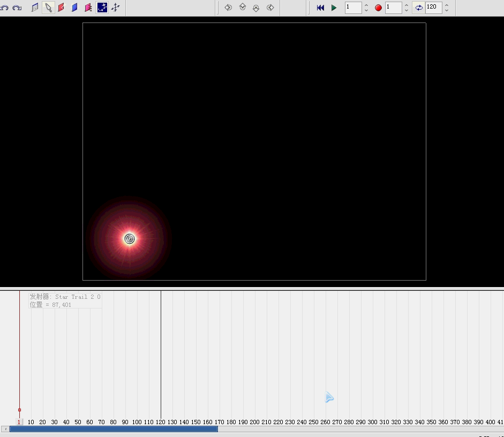Jump to frame 120 on timeline ruler

click(160, 422)
